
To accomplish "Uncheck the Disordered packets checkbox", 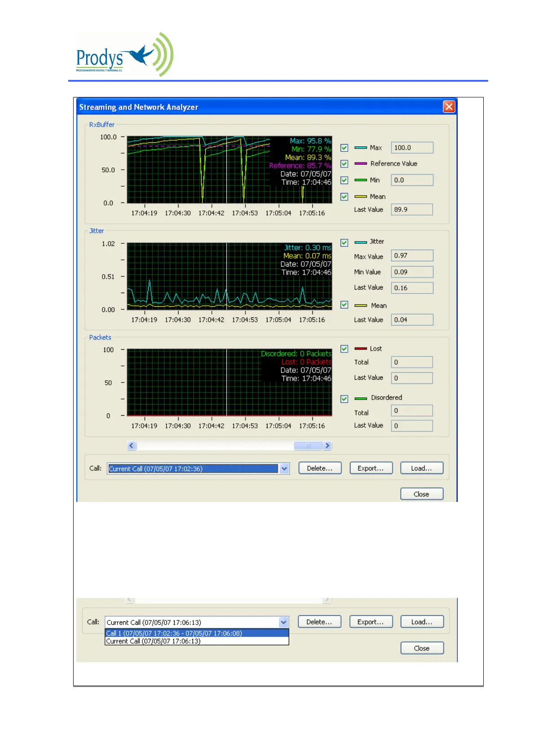I will click(x=344, y=399).
